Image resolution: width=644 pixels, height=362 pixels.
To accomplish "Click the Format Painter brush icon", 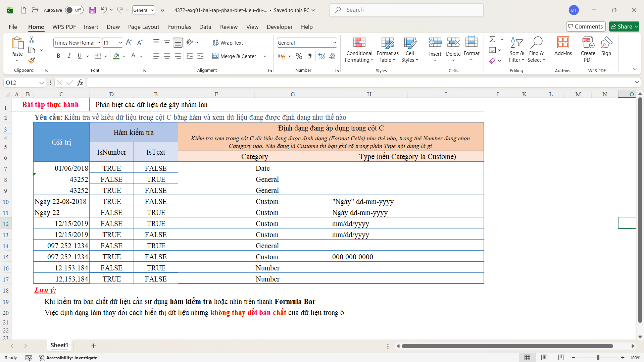I will [32, 61].
